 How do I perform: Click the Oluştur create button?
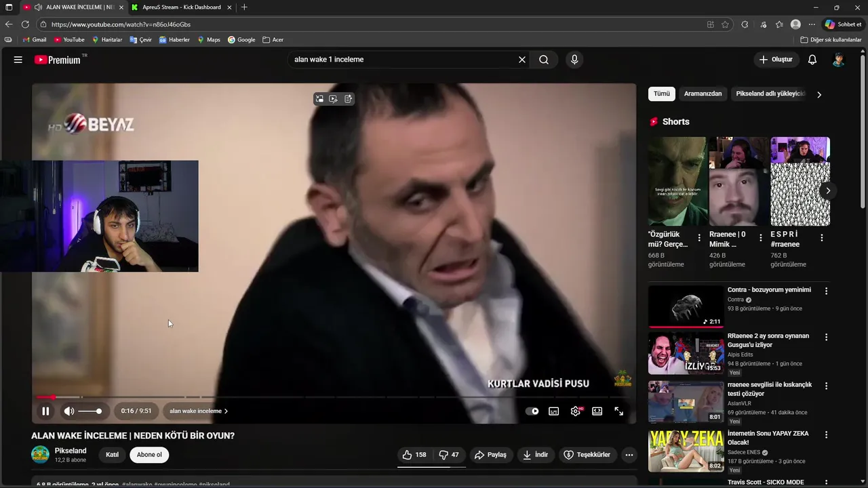776,60
